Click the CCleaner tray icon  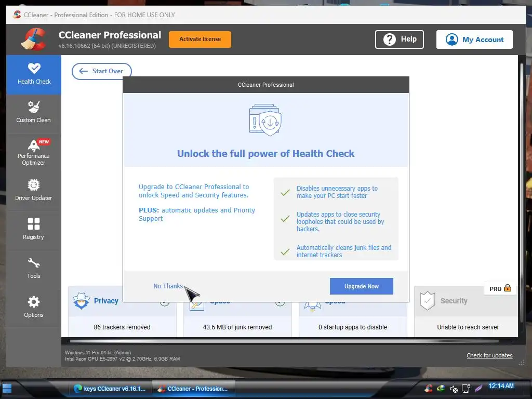[429, 388]
